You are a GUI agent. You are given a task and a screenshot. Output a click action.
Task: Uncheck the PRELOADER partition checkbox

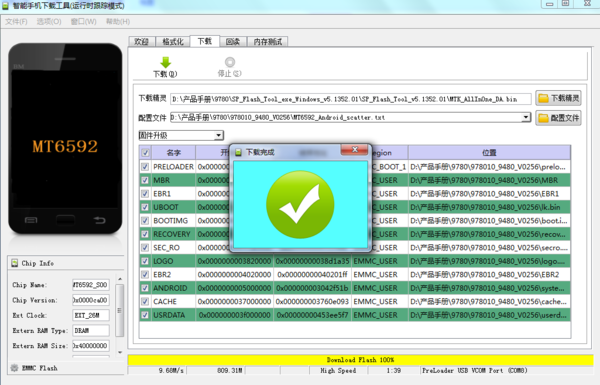(145, 166)
